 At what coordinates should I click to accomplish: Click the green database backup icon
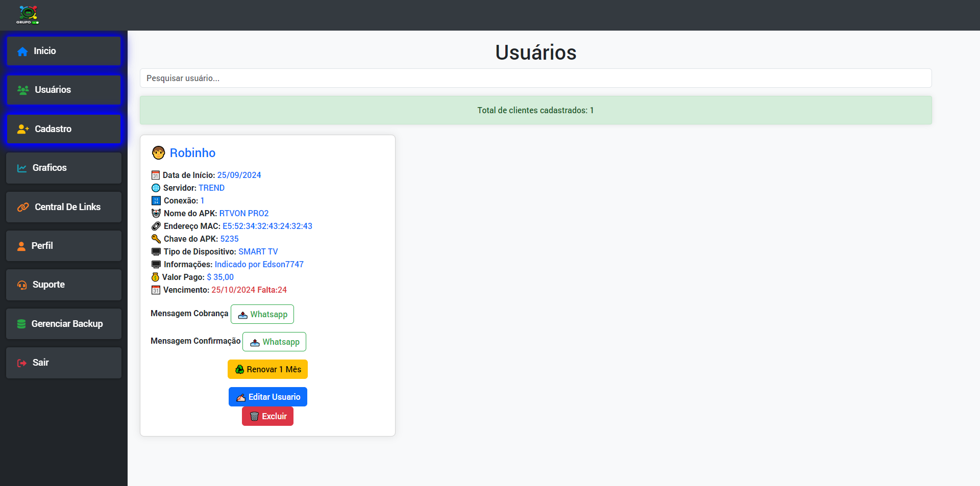click(x=21, y=324)
